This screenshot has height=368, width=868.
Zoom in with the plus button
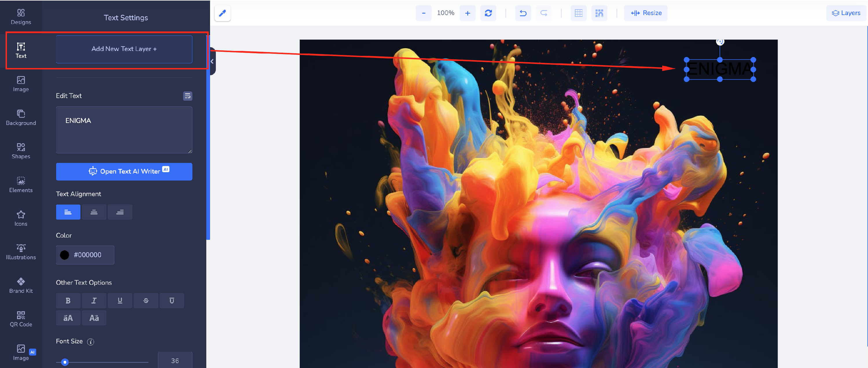[467, 13]
